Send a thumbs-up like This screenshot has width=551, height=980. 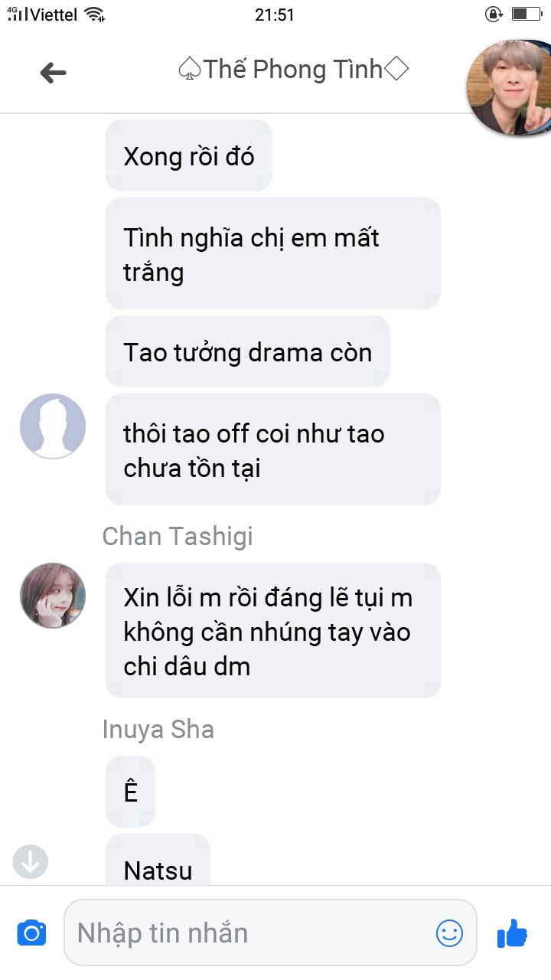pyautogui.click(x=512, y=933)
